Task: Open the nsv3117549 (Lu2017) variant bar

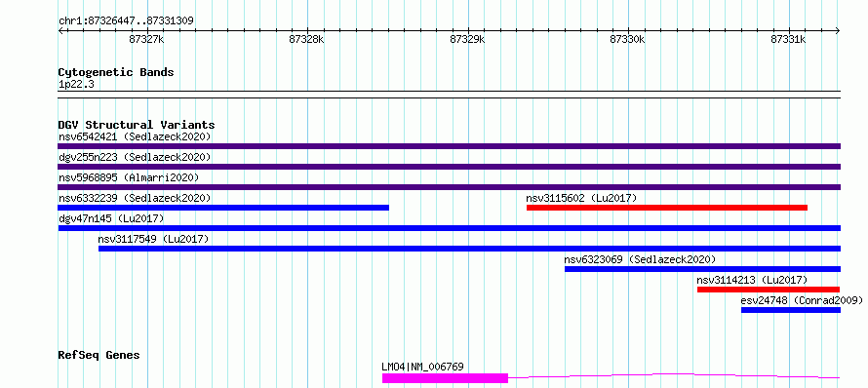Action: (469, 249)
